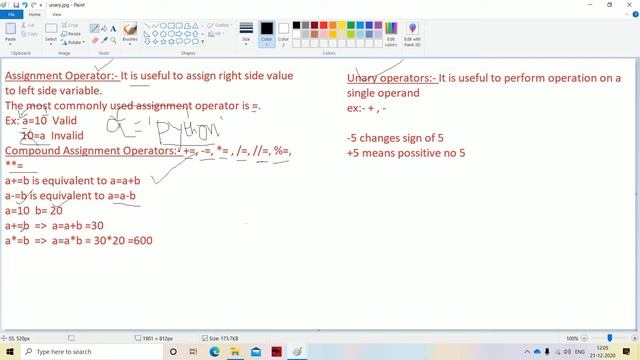Pick the green color swatch
The image size is (640, 360).
click(x=351, y=25)
